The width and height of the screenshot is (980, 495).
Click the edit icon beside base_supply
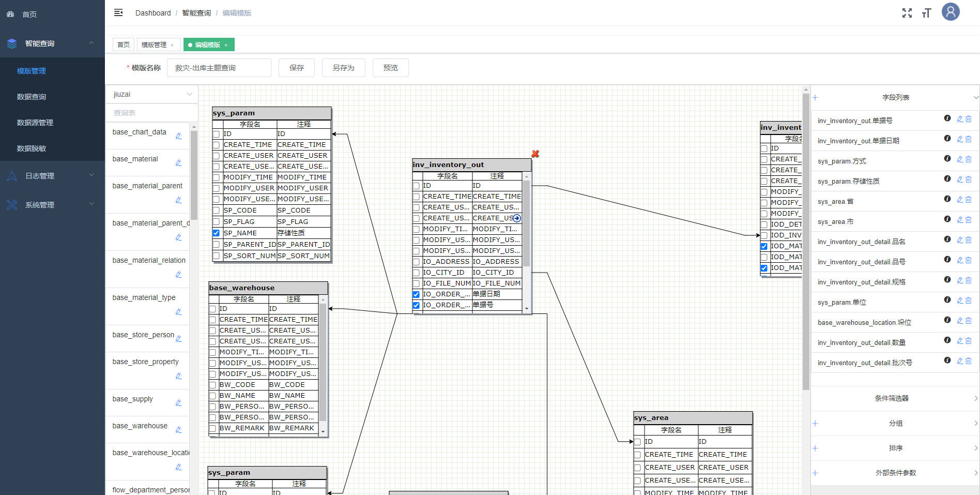pyautogui.click(x=178, y=403)
